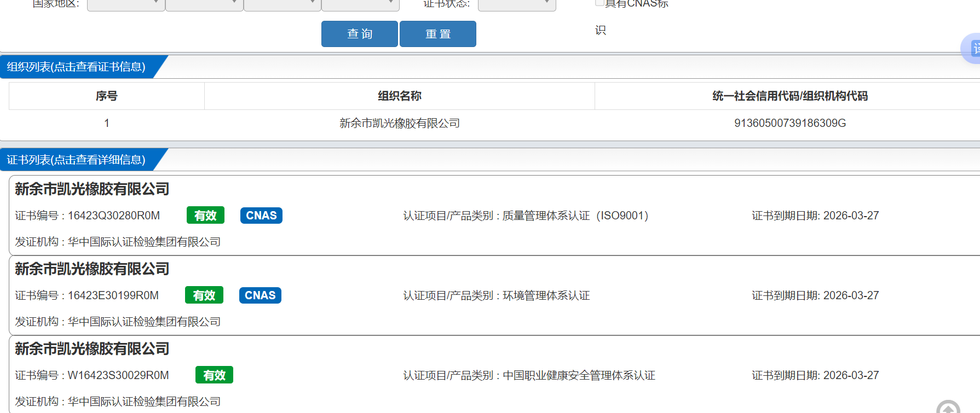
Task: Click 中国职业健康安全管理体系认证 category text
Action: (579, 375)
